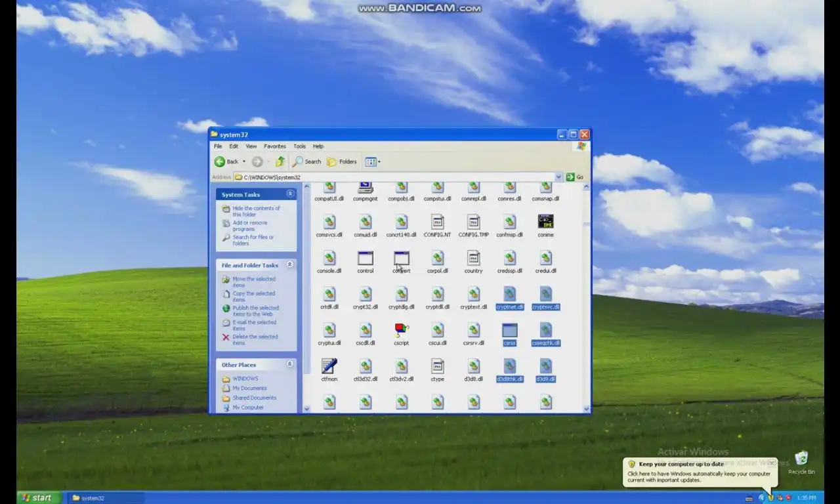Go to My Documents in Other Places
Viewport: 840px width, 504px height.
tap(249, 388)
